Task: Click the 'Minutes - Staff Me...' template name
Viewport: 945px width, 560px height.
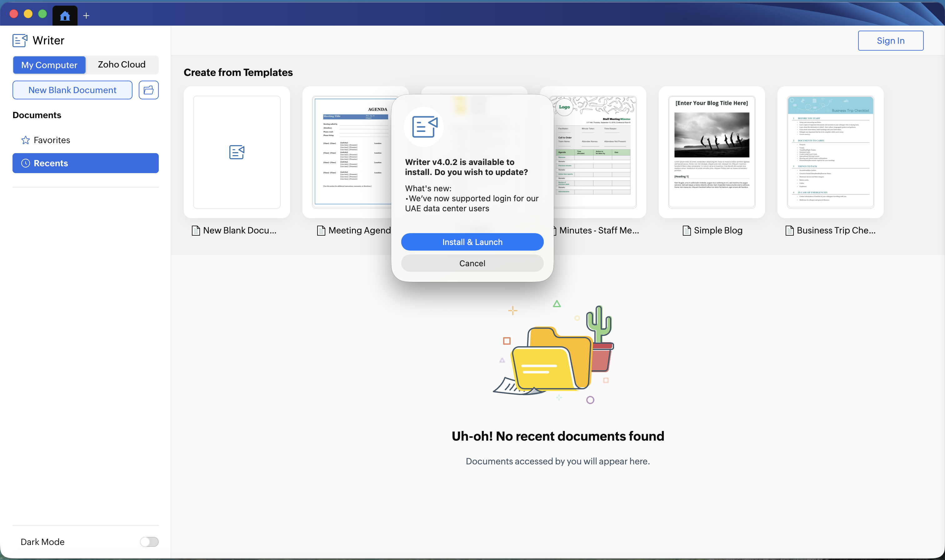Action: pyautogui.click(x=599, y=230)
